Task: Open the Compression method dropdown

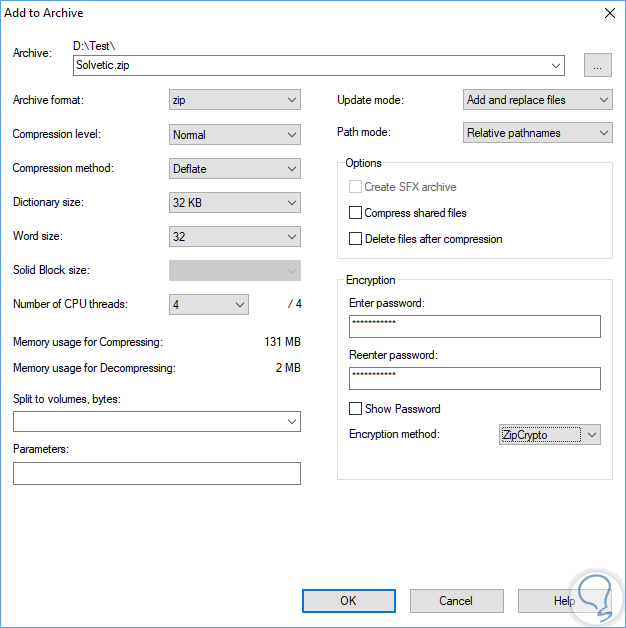Action: pyautogui.click(x=235, y=169)
